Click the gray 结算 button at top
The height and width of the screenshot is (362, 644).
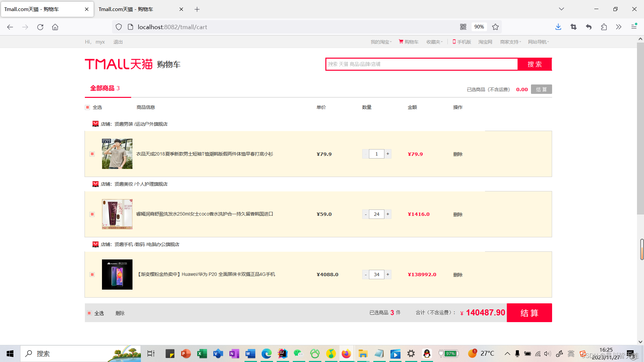541,89
